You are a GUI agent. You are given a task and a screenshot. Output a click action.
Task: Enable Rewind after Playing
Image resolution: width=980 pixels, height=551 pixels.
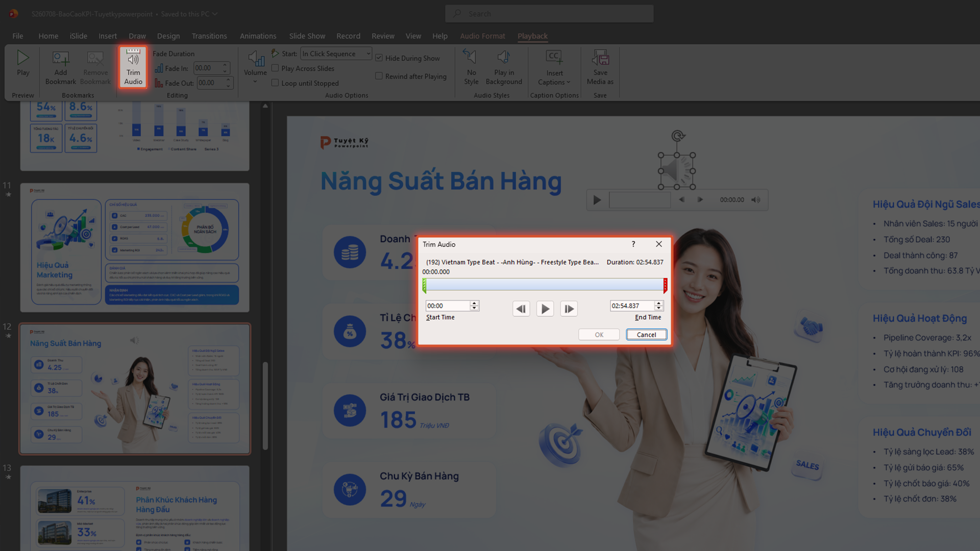pos(379,77)
